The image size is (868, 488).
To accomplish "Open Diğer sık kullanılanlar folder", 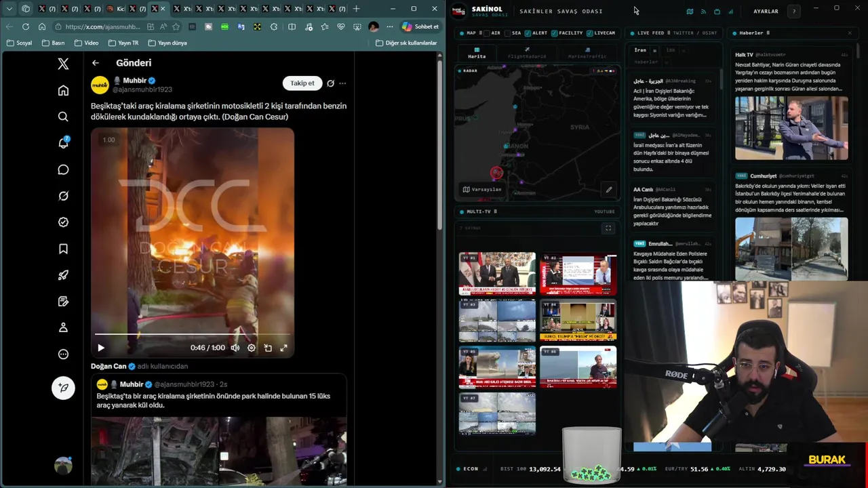I will [x=407, y=43].
